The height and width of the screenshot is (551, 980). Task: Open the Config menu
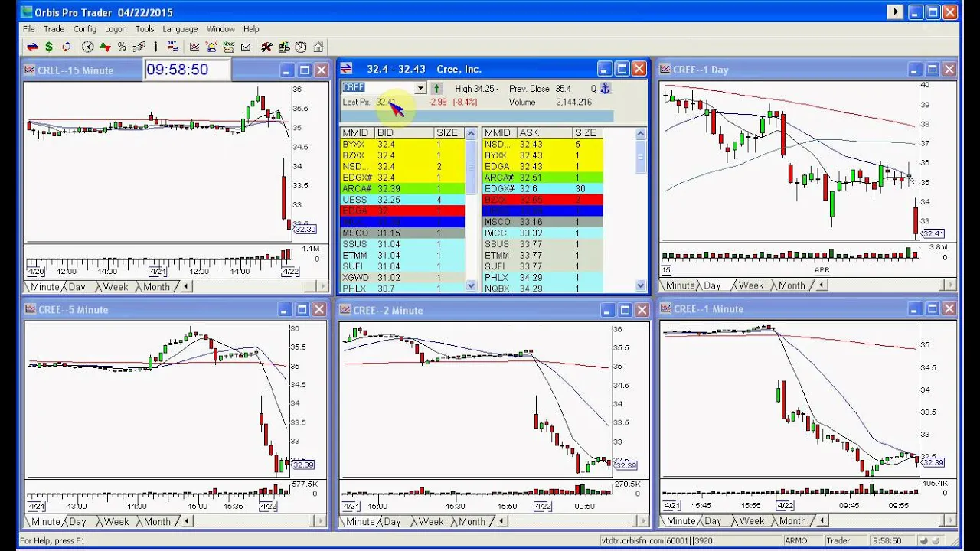pos(85,29)
